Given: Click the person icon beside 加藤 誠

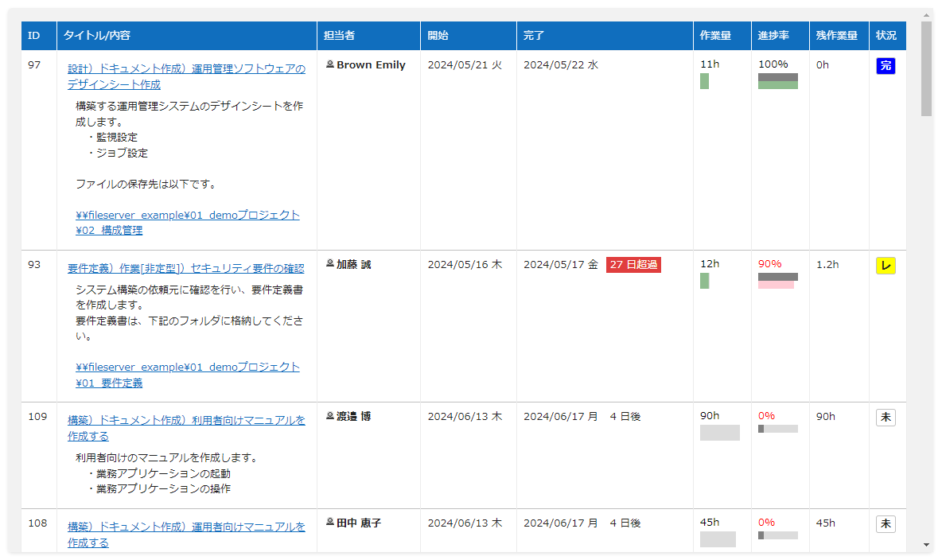Looking at the screenshot, I should click(x=330, y=264).
